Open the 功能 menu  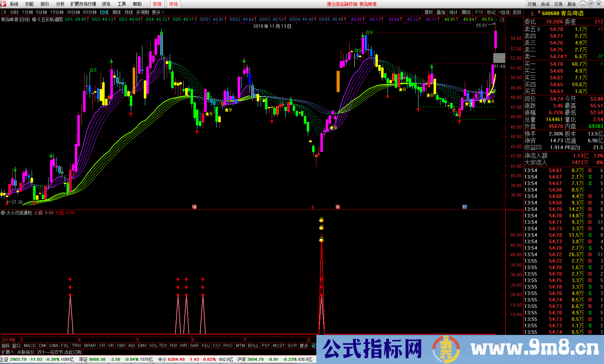click(x=29, y=4)
